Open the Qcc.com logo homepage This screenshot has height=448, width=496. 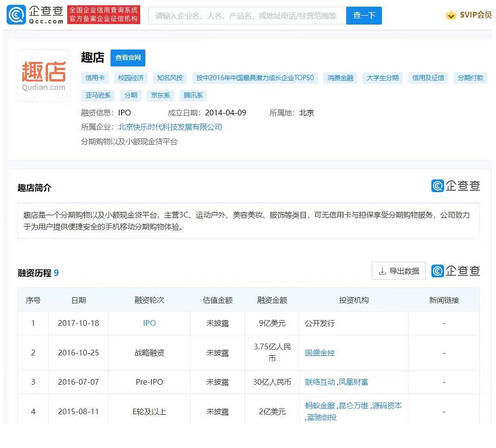coord(35,15)
